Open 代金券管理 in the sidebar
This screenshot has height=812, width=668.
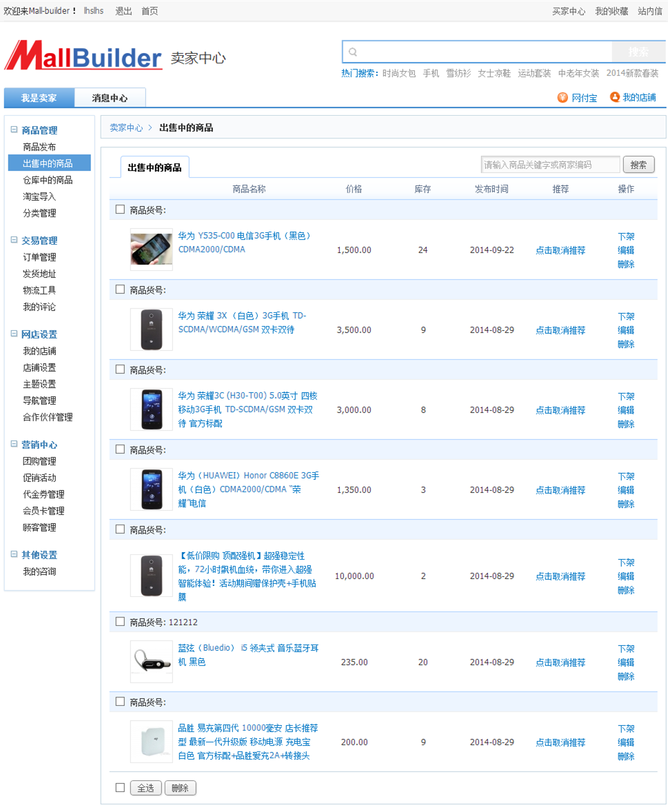(43, 494)
